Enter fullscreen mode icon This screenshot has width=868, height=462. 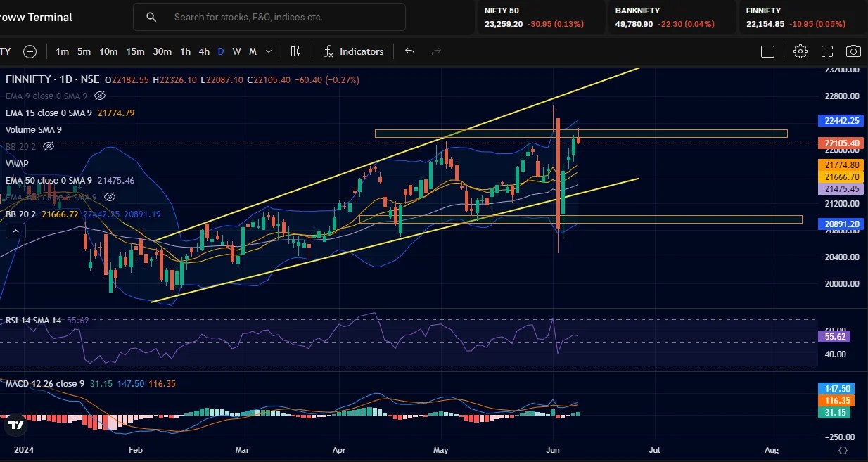click(827, 51)
